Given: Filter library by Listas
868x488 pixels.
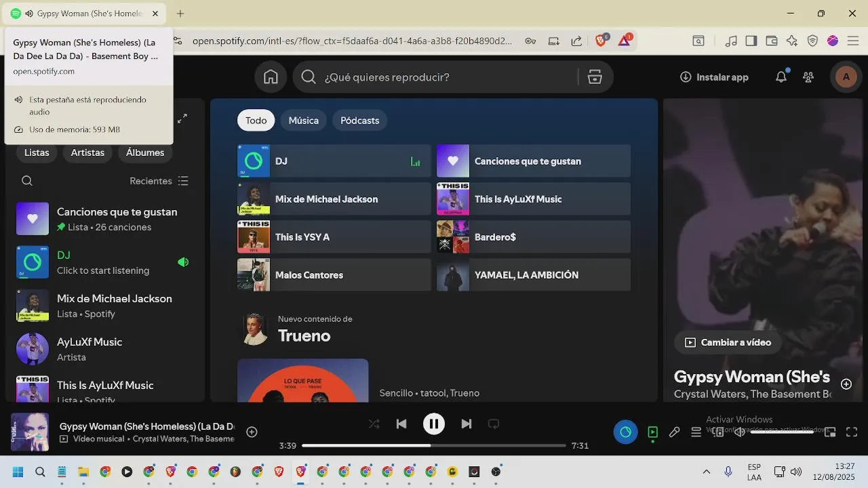Looking at the screenshot, I should tap(37, 152).
